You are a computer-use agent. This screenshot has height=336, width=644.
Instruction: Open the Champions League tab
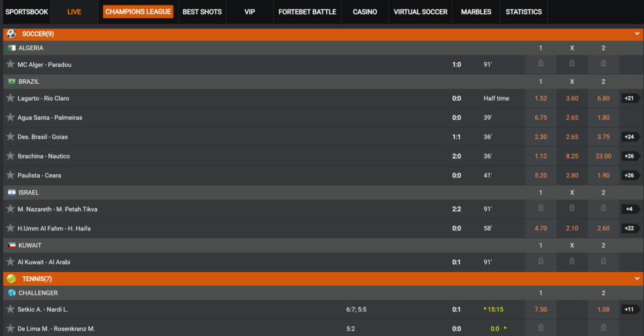point(138,12)
